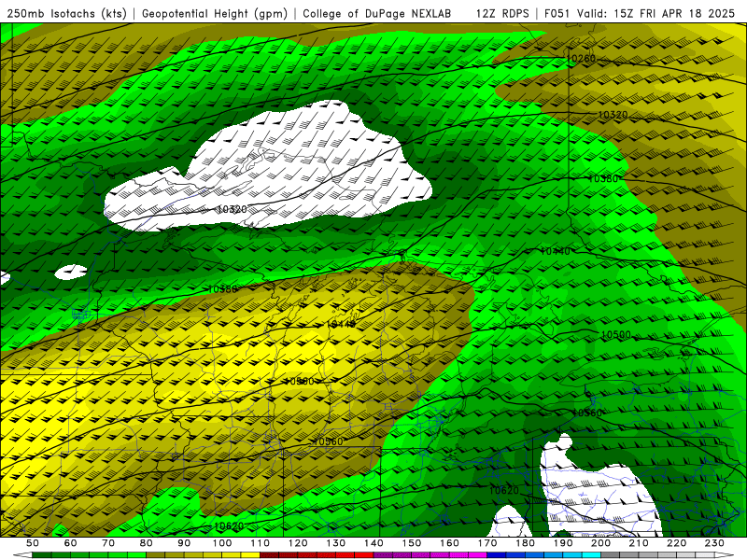This screenshot has width=747, height=560.
Task: Click the 10560 contour label in the olive area
Action: [329, 441]
